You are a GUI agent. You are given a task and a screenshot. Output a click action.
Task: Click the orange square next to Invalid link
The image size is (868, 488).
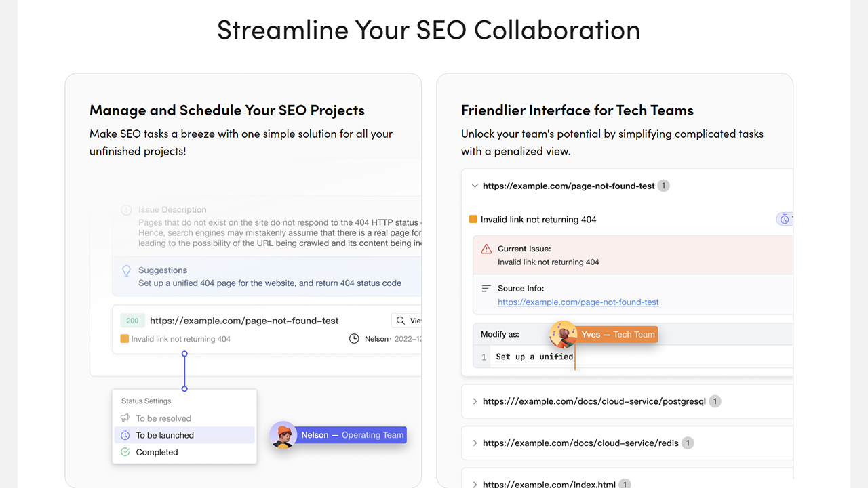[x=473, y=220]
